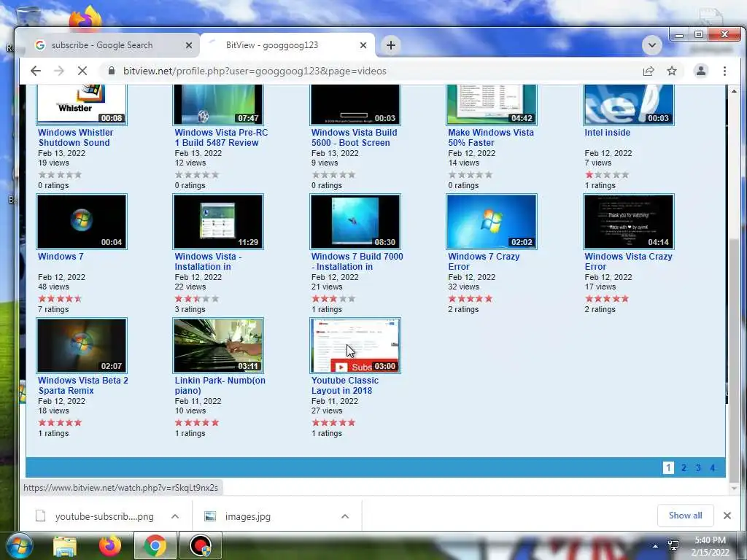The width and height of the screenshot is (747, 560).
Task: Switch to the BitView - googgoog123 tab
Action: click(287, 45)
